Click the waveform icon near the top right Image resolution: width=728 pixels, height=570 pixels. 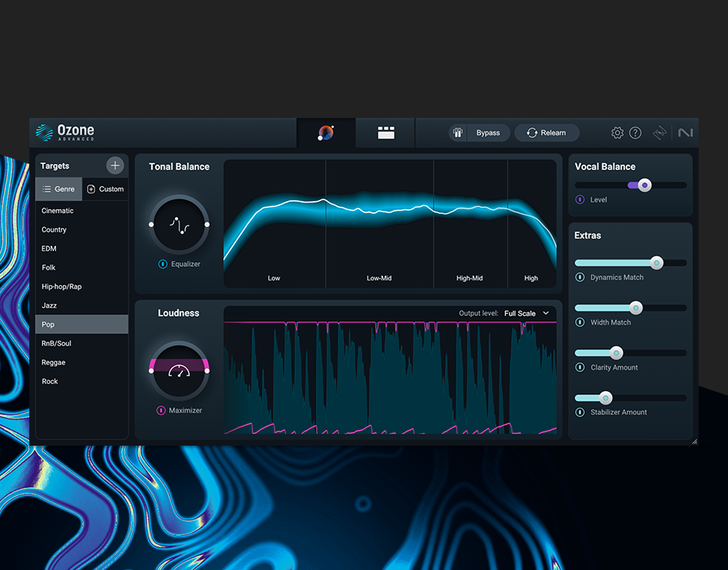661,133
